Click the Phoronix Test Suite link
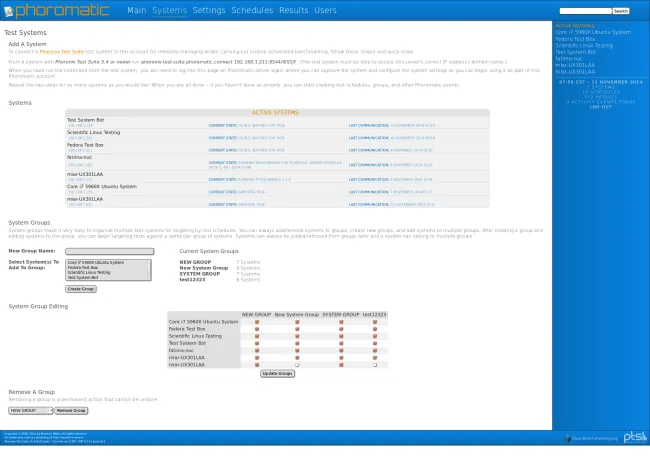The width and height of the screenshot is (650, 456). (62, 52)
